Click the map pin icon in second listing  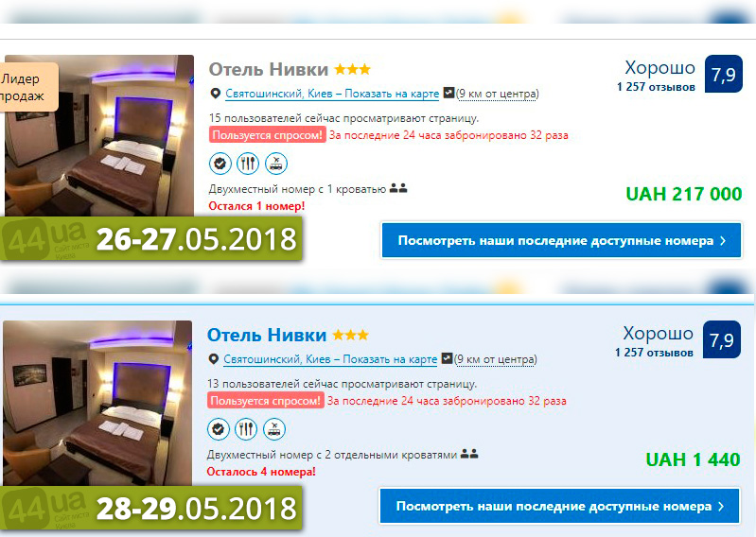(213, 359)
